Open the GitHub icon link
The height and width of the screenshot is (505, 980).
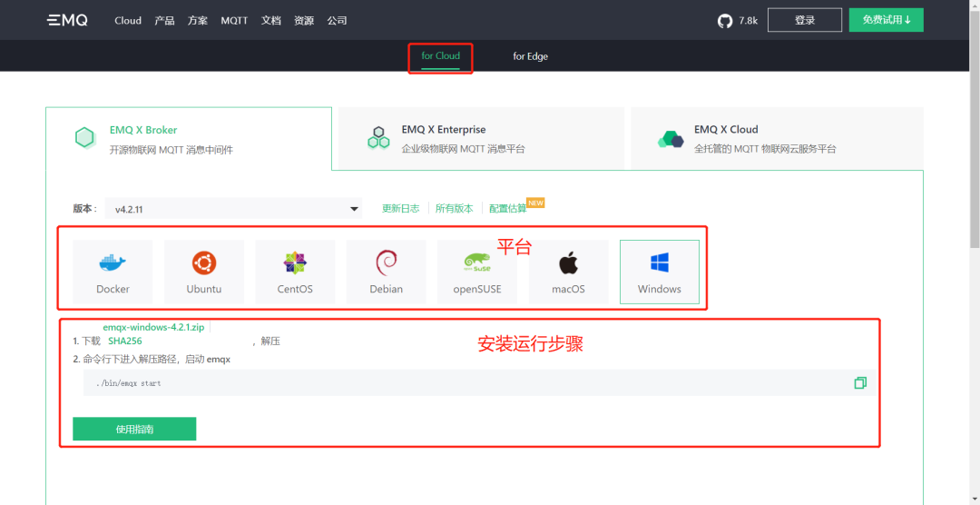tap(724, 21)
